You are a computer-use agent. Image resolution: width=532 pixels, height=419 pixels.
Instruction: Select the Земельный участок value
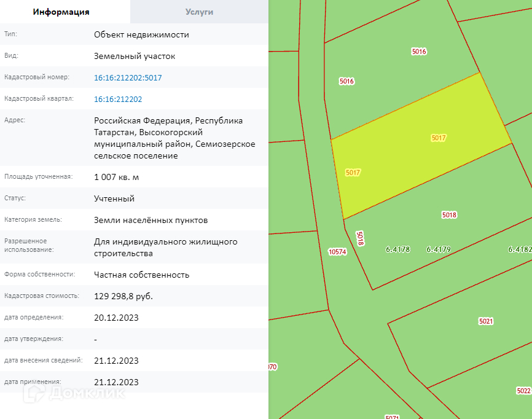click(x=135, y=56)
